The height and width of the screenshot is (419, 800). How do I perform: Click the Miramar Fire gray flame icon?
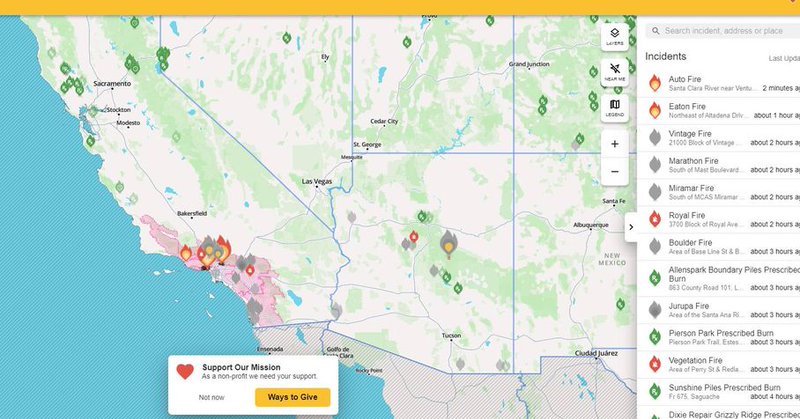[x=655, y=192]
